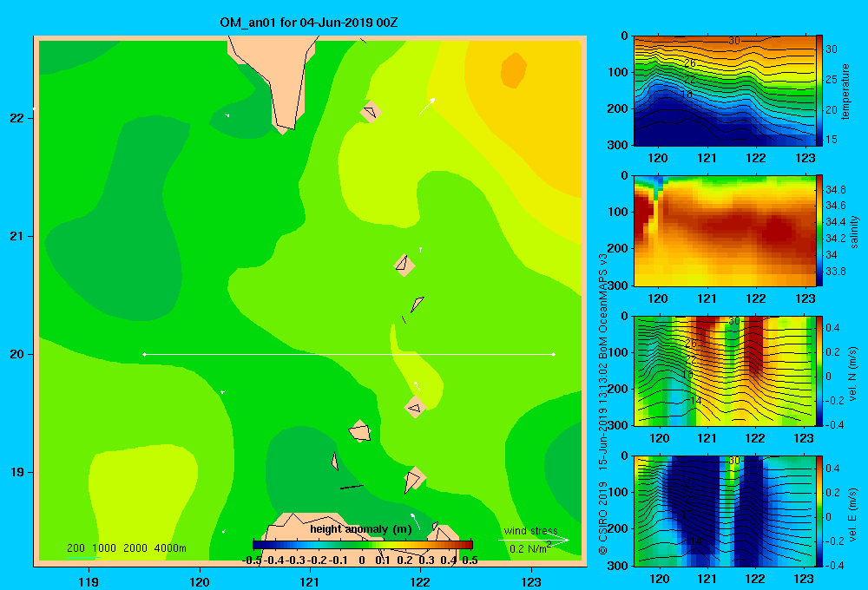868x590 pixels.
Task: Click the salinity color bar
Action: tap(819, 230)
